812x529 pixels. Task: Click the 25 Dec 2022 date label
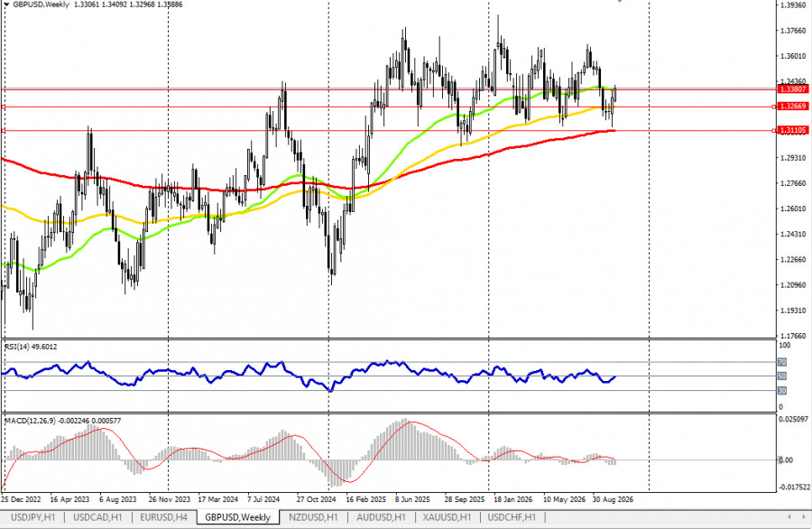(x=21, y=499)
